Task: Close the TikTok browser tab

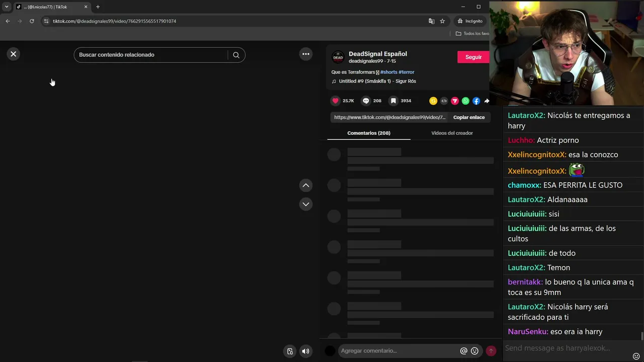Action: point(86,7)
